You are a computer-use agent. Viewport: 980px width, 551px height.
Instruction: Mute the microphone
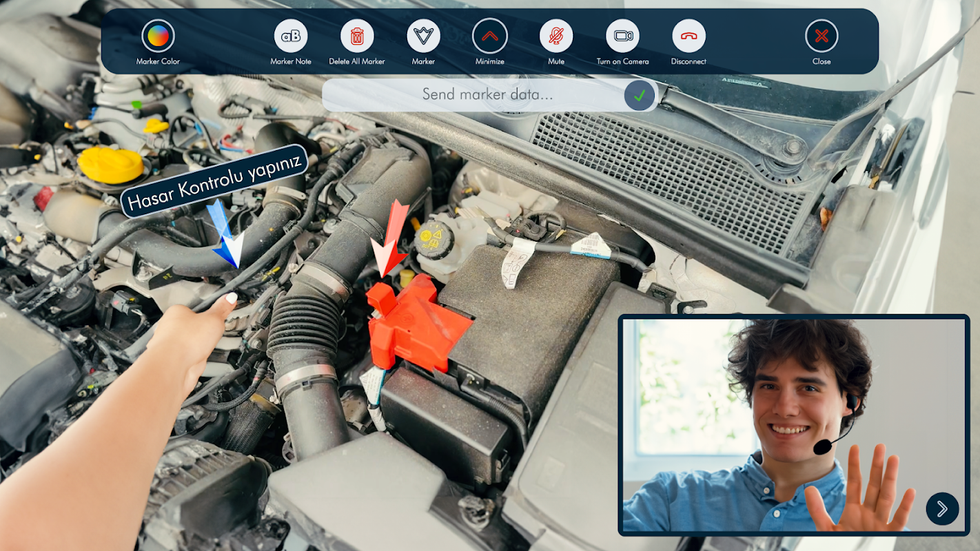[556, 36]
